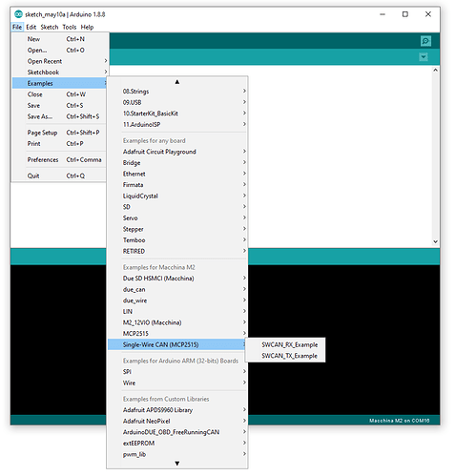Open the LIN examples submenu
This screenshot has width=476, height=476.
(x=177, y=311)
